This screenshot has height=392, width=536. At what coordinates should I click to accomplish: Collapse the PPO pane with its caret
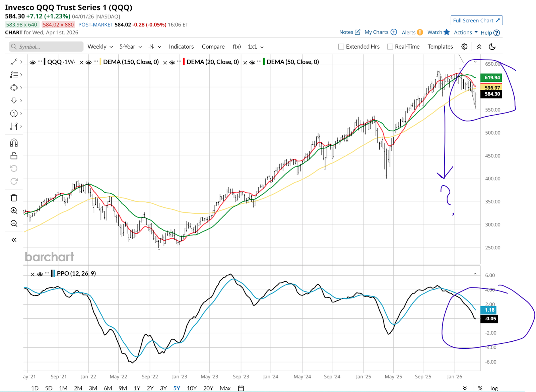click(475, 274)
